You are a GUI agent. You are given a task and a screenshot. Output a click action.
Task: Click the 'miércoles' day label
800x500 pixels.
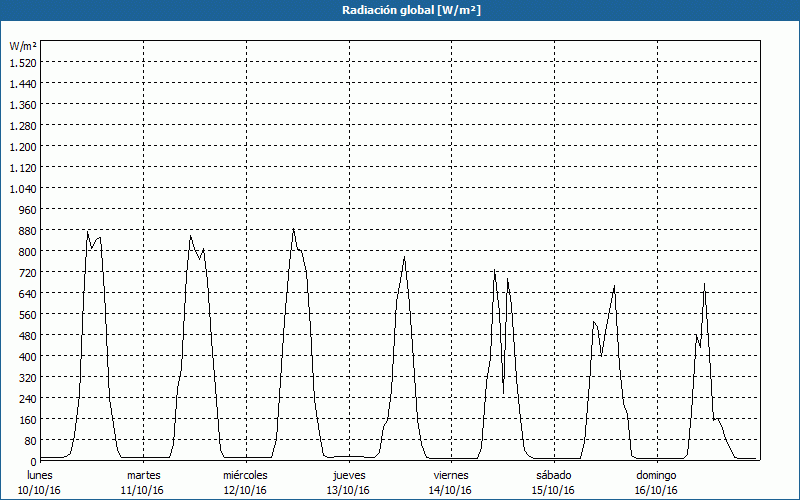(x=245, y=475)
